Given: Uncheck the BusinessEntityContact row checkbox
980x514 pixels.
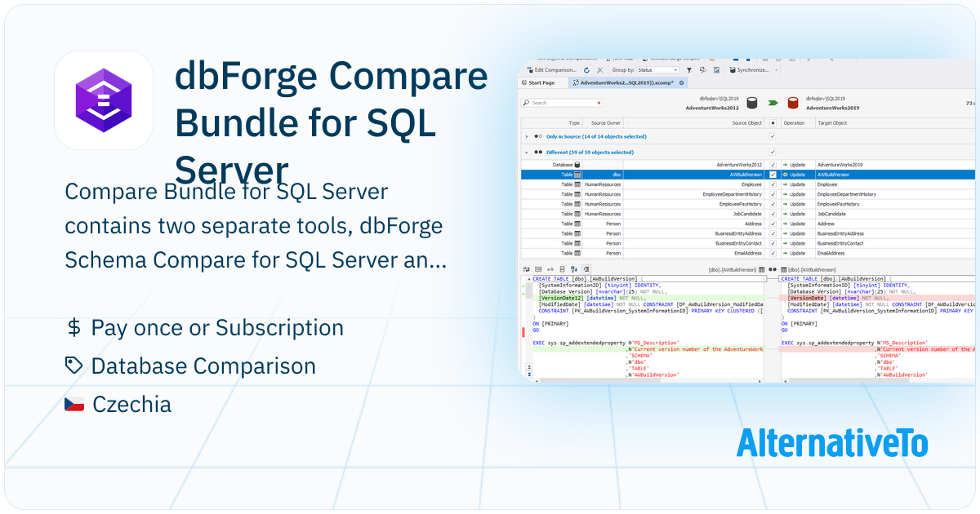Looking at the screenshot, I should (773, 243).
